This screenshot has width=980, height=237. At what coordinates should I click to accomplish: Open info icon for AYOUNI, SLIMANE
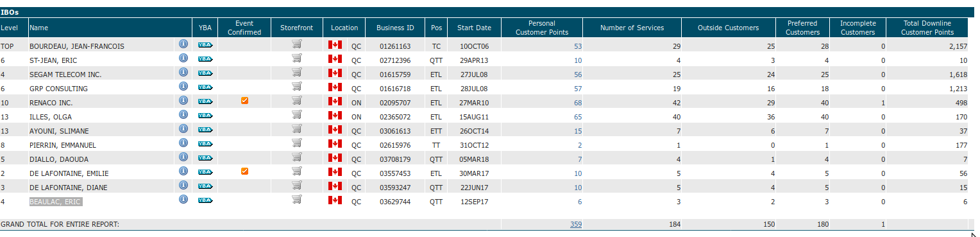click(183, 129)
